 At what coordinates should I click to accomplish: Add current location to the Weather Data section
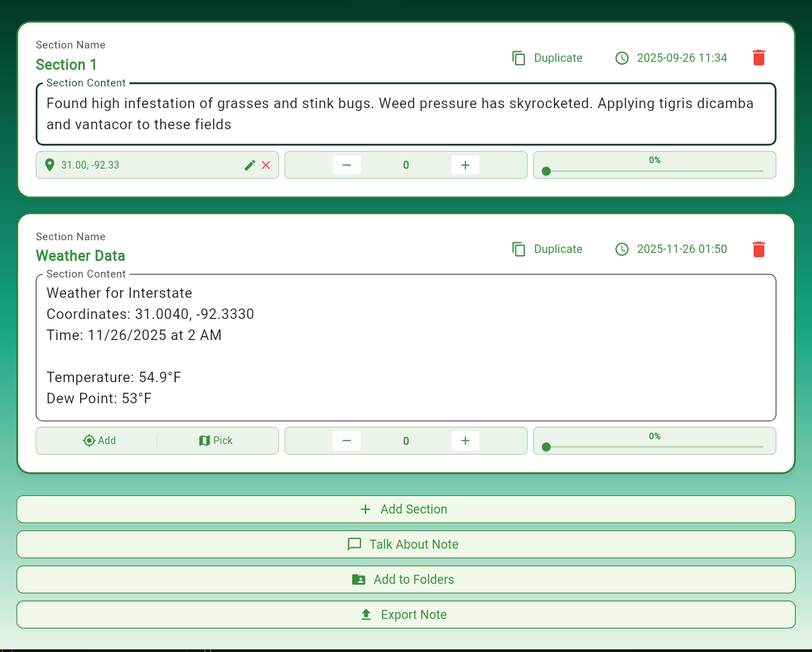98,441
